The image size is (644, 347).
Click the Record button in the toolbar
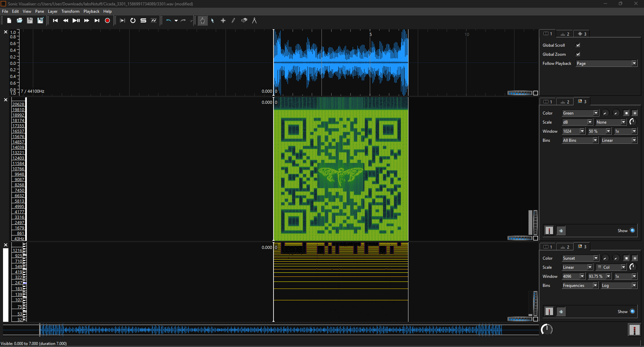pos(107,20)
